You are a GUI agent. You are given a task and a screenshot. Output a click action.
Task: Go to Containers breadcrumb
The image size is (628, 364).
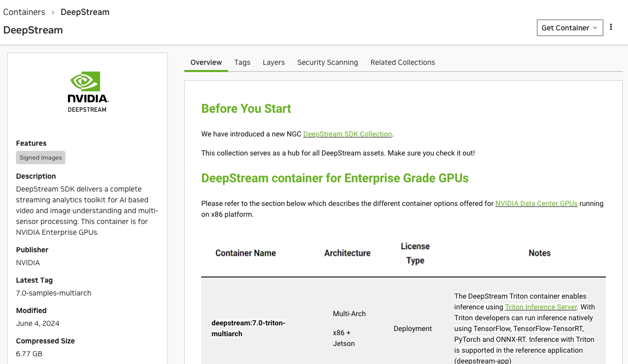coord(24,12)
